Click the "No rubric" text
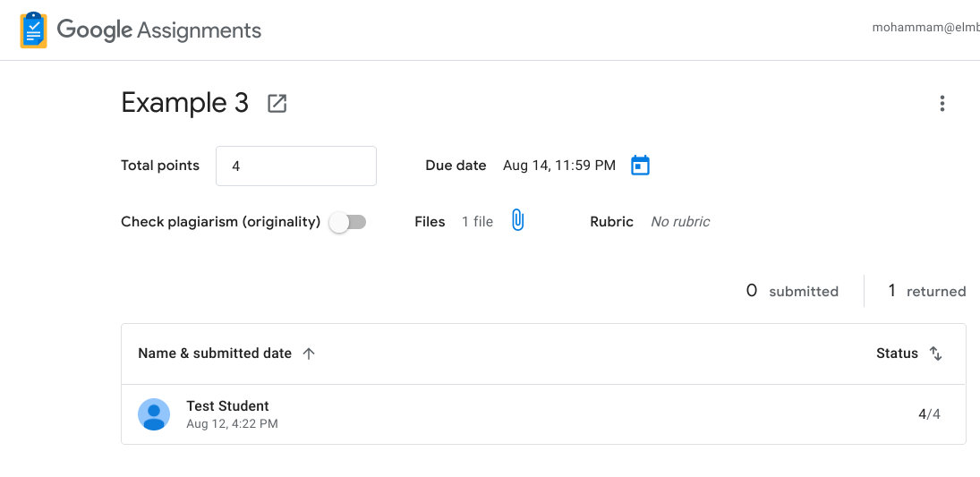This screenshot has width=980, height=477. (x=680, y=222)
